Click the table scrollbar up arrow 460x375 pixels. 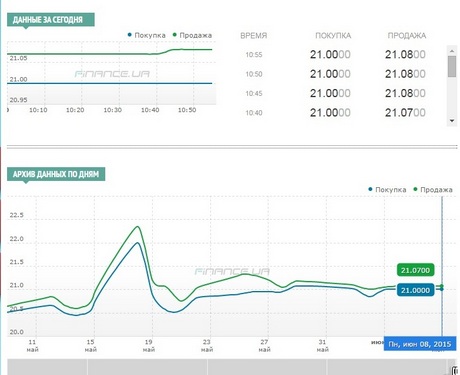(452, 51)
